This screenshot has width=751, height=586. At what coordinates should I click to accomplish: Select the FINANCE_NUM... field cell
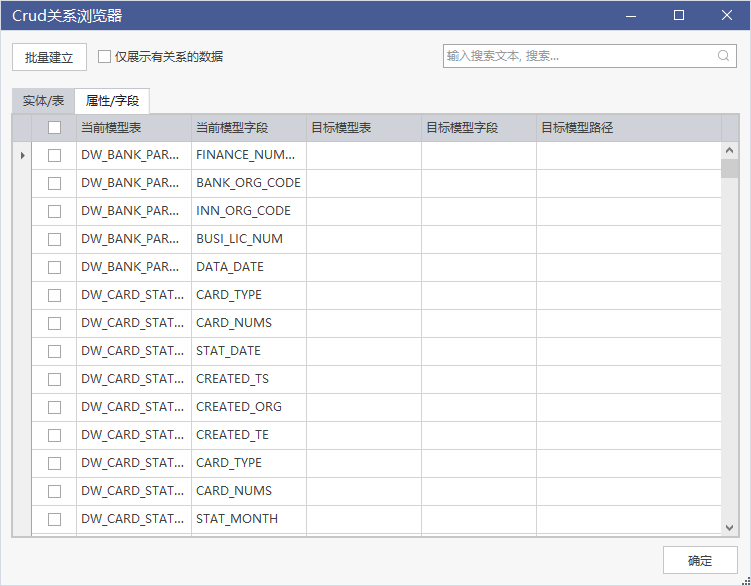coord(249,155)
